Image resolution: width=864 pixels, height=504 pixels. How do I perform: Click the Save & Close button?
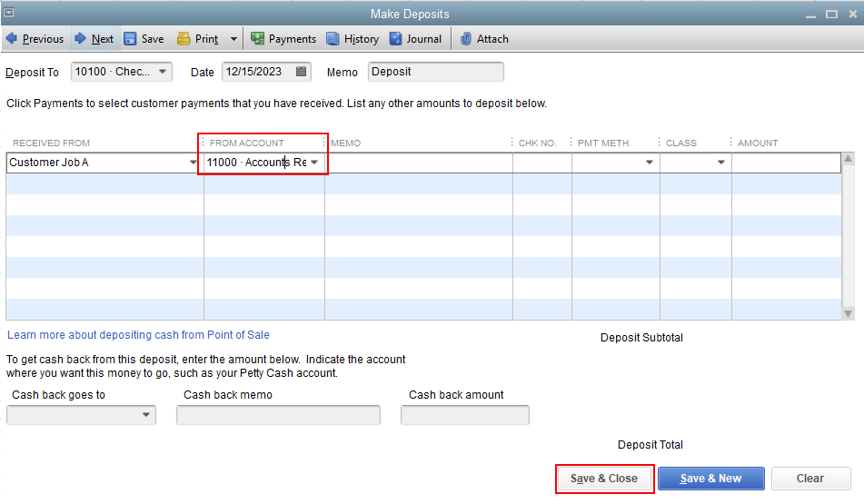click(x=604, y=478)
